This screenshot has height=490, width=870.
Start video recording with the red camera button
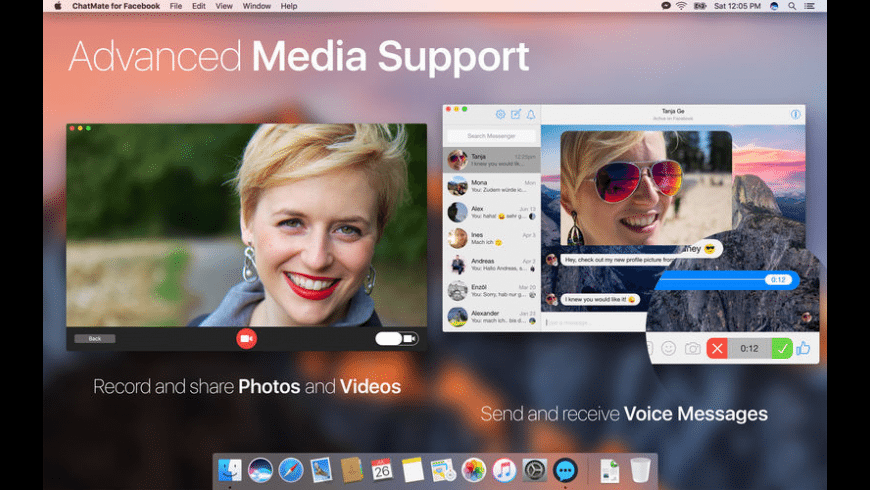coord(246,339)
